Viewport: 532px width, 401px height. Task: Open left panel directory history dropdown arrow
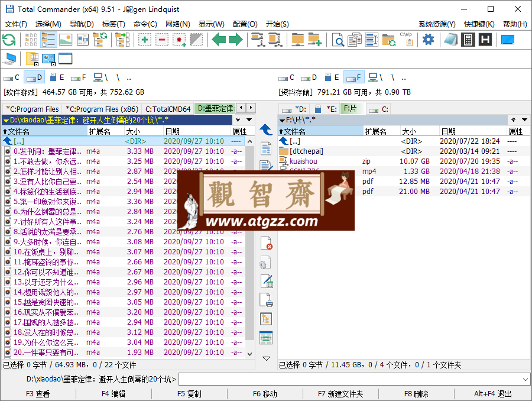pos(249,120)
